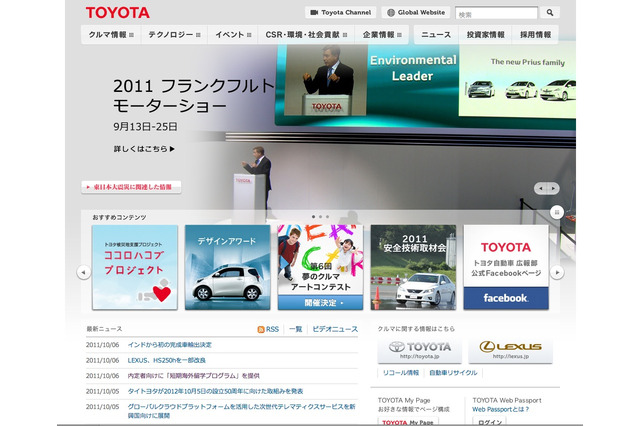This screenshot has height=426, width=640.
Task: Click the search magnifier button
Action: (550, 12)
